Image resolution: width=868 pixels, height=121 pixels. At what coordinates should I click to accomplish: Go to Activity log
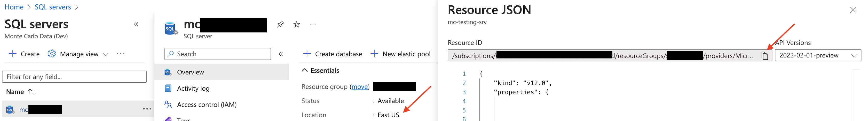tap(193, 88)
